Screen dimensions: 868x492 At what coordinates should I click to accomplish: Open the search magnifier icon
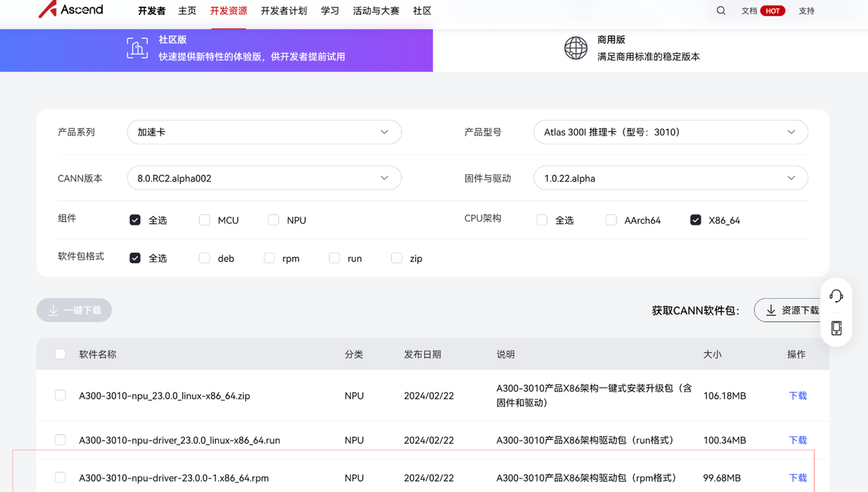click(x=721, y=11)
